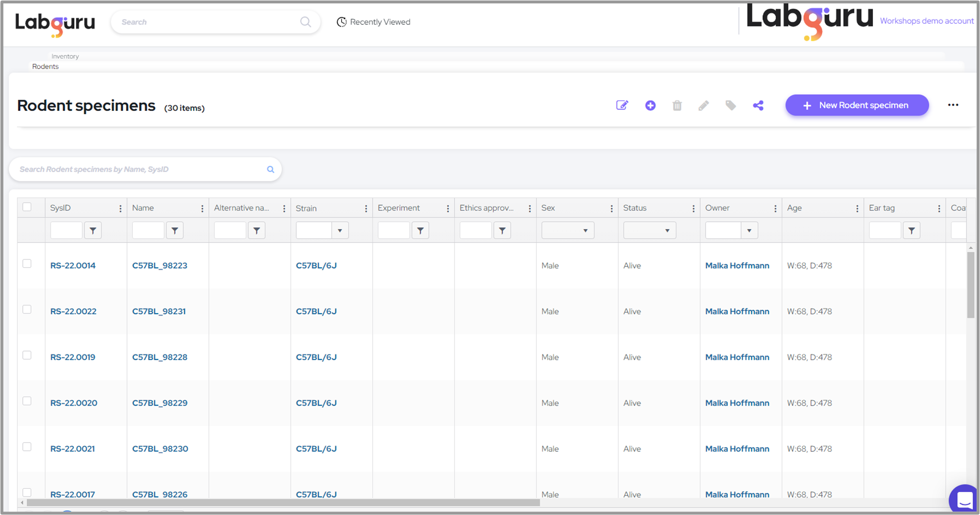
Task: Click the New Rodent specimen button
Action: (x=856, y=105)
